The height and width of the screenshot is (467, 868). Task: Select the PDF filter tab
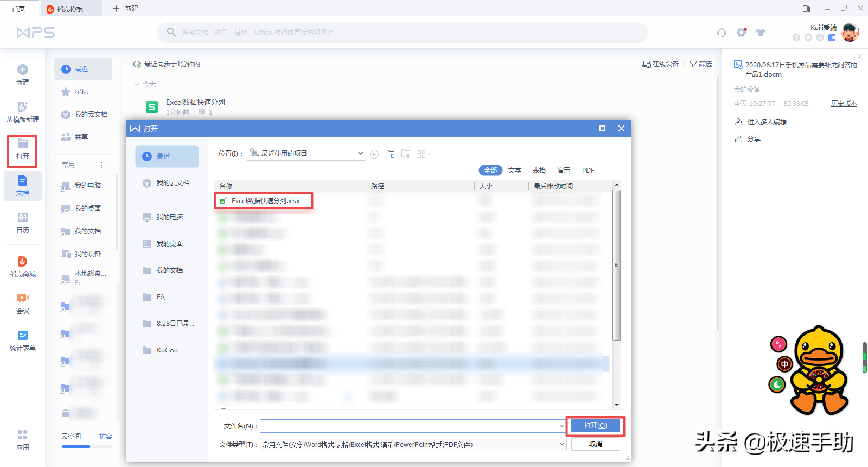pos(588,171)
